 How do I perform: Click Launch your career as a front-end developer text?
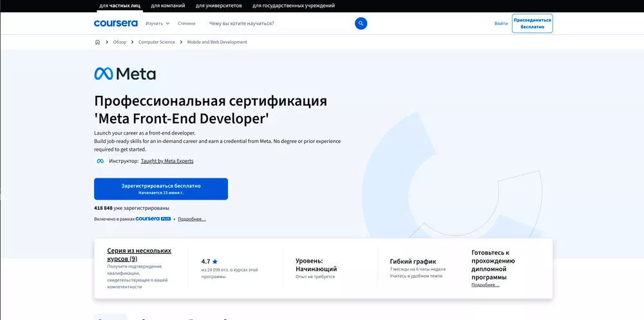(145, 133)
